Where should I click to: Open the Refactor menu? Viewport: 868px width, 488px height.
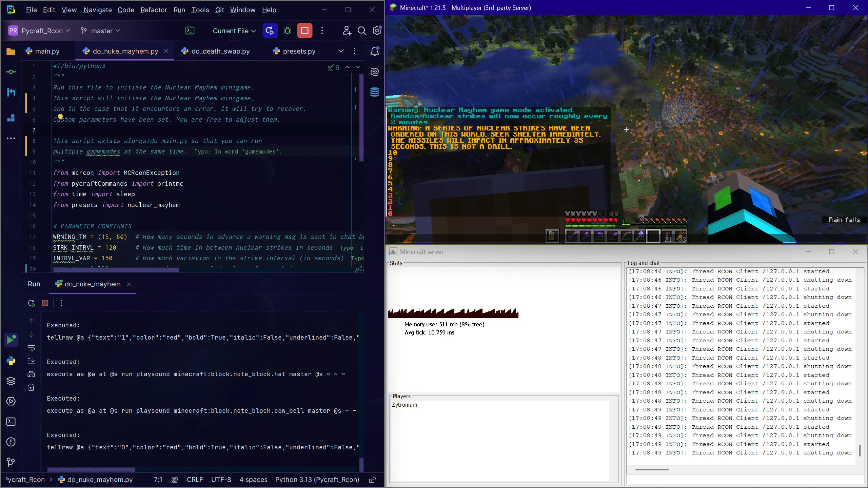click(x=154, y=10)
